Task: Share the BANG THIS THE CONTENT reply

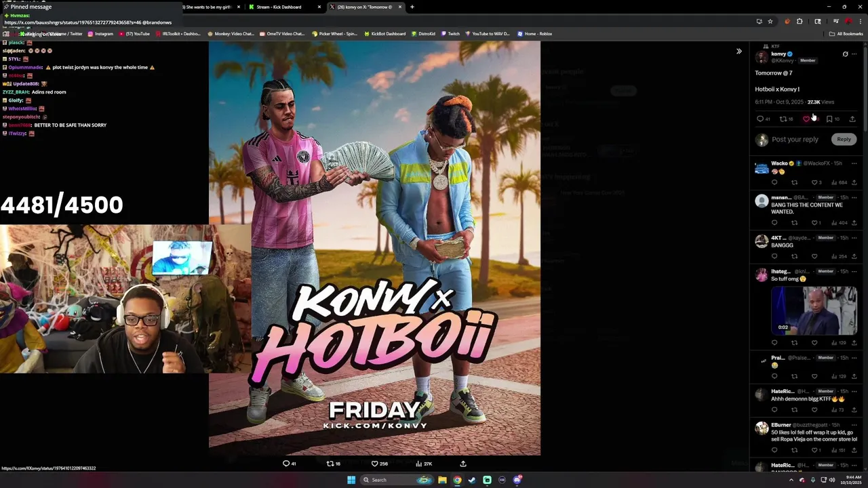Action: 854,222
